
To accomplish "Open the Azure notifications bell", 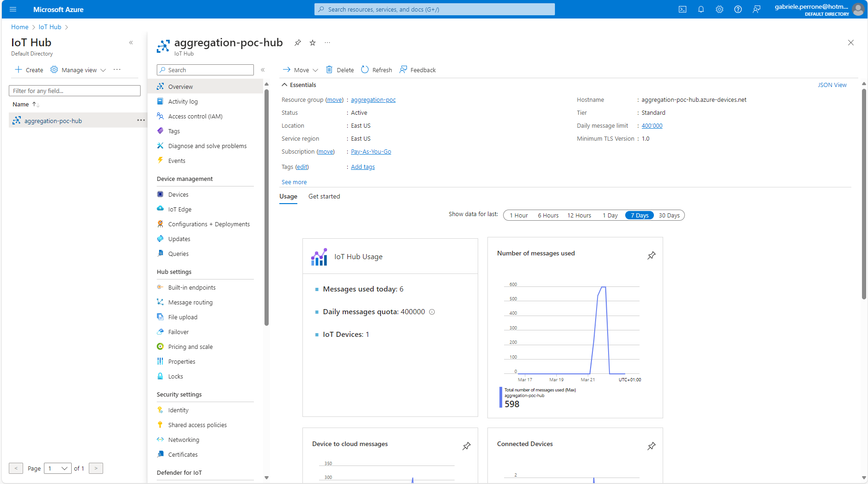I will coord(701,9).
